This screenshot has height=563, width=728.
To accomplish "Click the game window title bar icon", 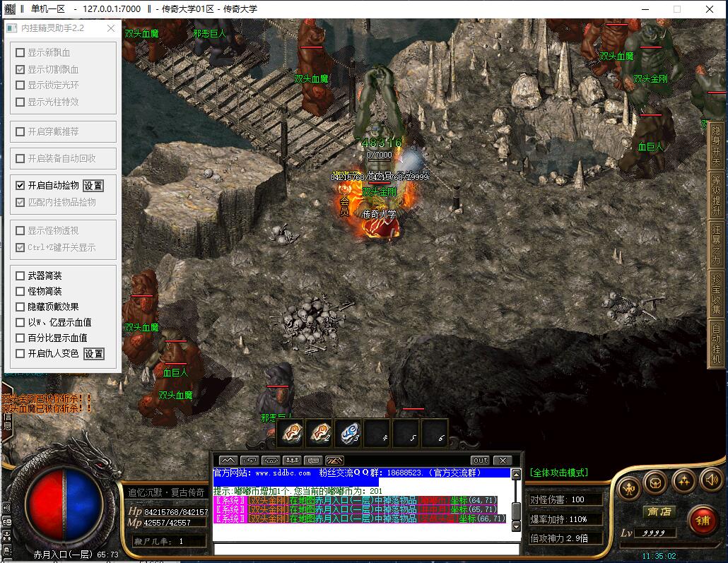I will (9, 8).
